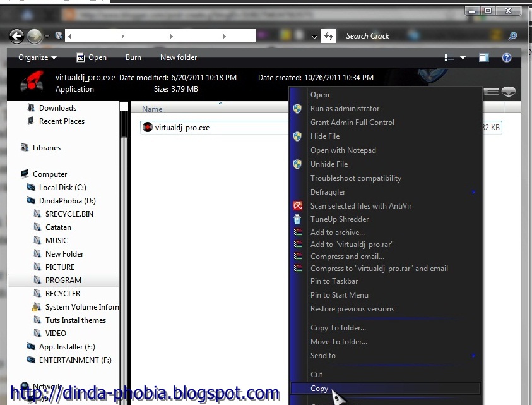Open $RECYCLE.BIN folder

pyautogui.click(x=64, y=214)
